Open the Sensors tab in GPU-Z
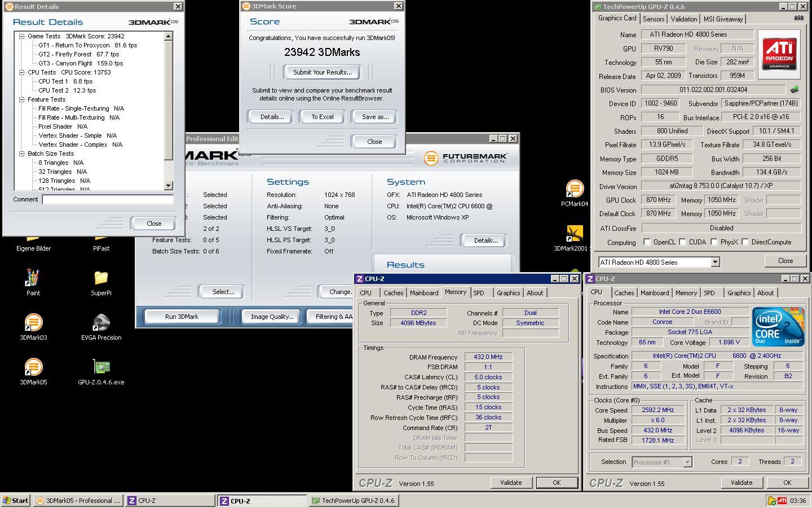 [x=654, y=19]
